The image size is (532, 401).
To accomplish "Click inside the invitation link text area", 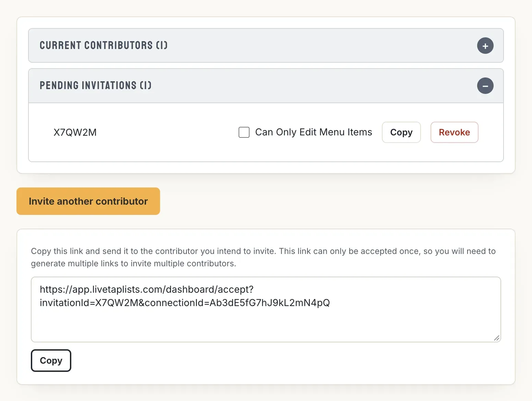I will 266,309.
